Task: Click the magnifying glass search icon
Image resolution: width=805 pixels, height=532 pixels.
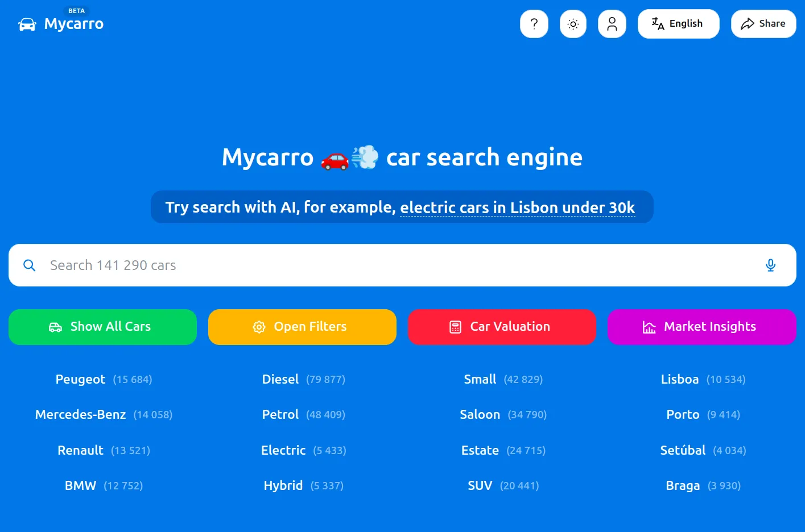Action: [30, 265]
